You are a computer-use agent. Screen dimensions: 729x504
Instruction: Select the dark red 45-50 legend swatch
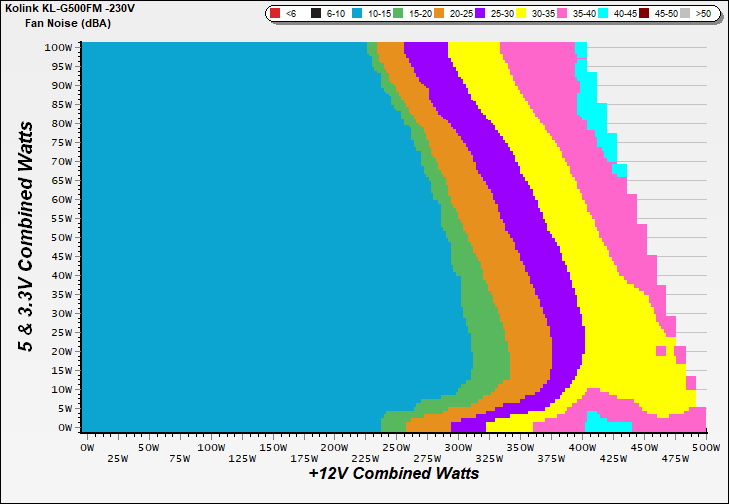click(x=643, y=13)
